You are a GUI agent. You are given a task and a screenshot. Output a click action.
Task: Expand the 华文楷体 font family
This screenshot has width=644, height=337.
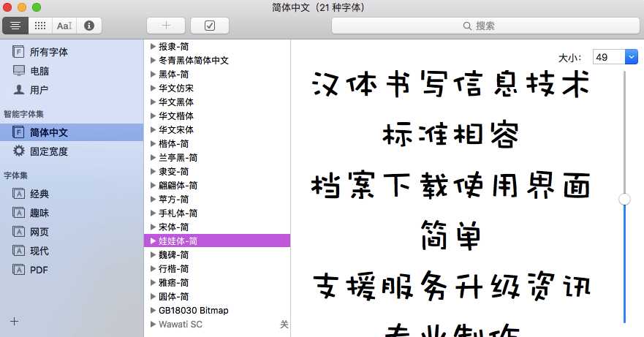click(x=153, y=116)
